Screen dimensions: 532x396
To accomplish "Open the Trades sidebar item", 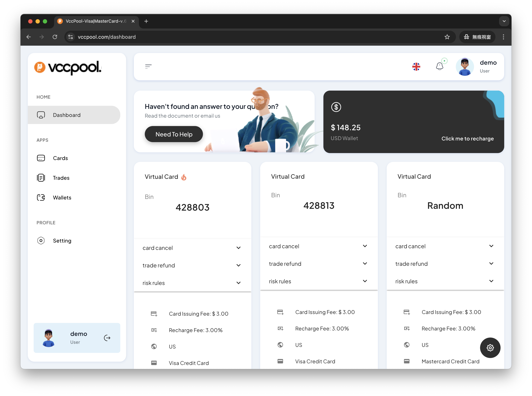I will click(61, 178).
